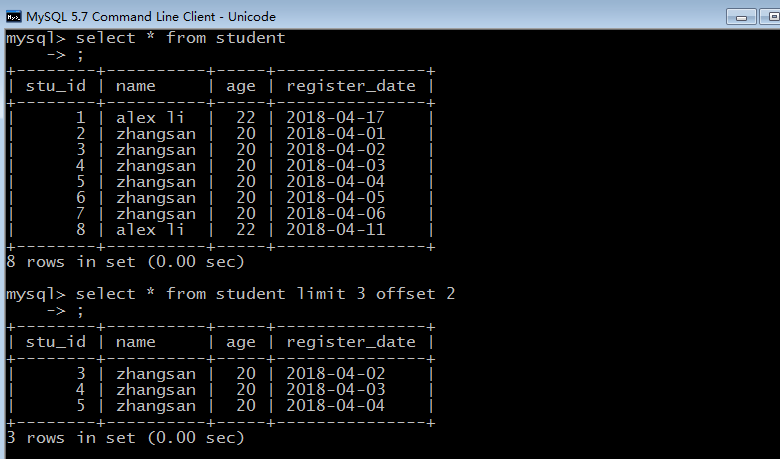
Task: Click the 'stu_id' header in the second table
Action: pos(56,342)
